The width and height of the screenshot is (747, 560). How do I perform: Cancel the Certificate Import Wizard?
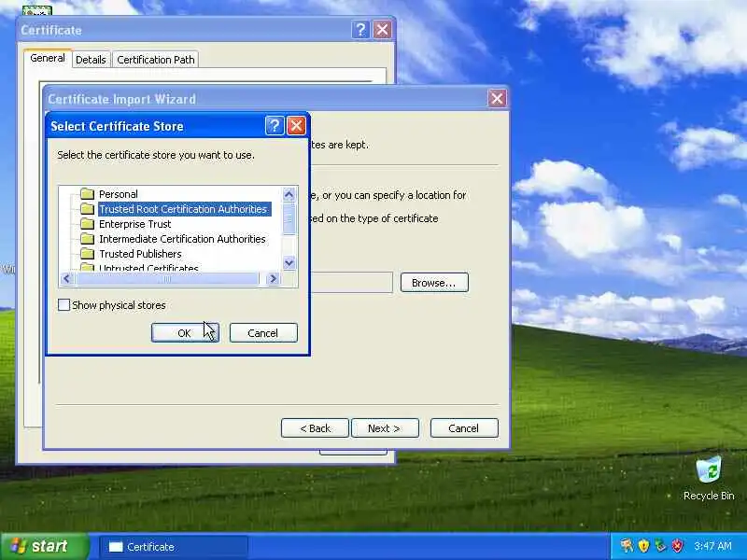pos(464,428)
